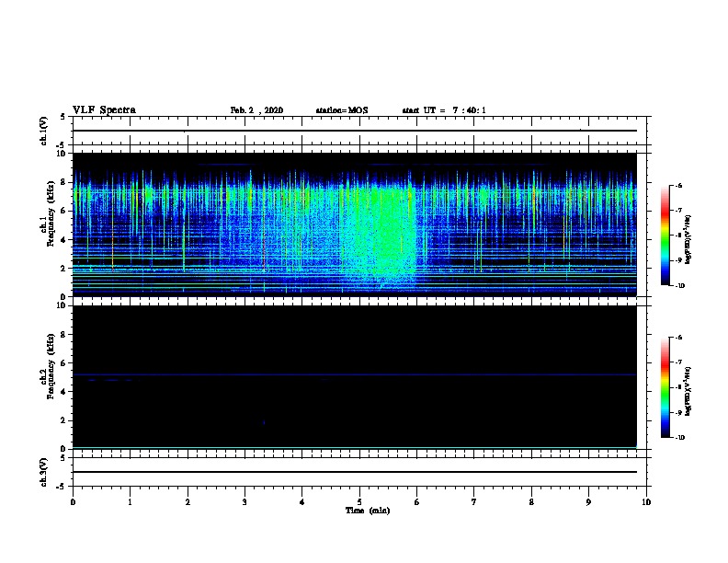Click the "8" kHz tick on ch.1 frequency axis

click(64, 182)
